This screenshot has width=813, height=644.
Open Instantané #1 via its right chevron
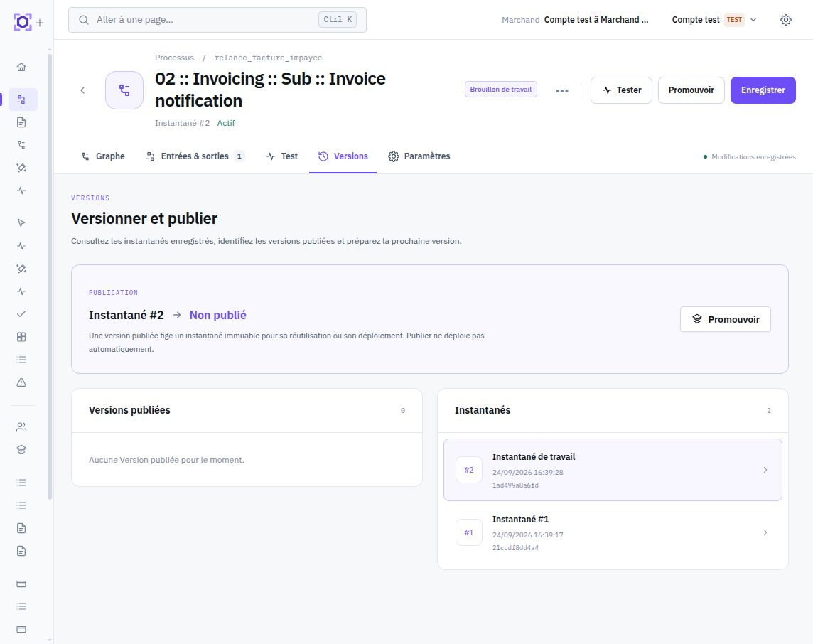tap(765, 532)
